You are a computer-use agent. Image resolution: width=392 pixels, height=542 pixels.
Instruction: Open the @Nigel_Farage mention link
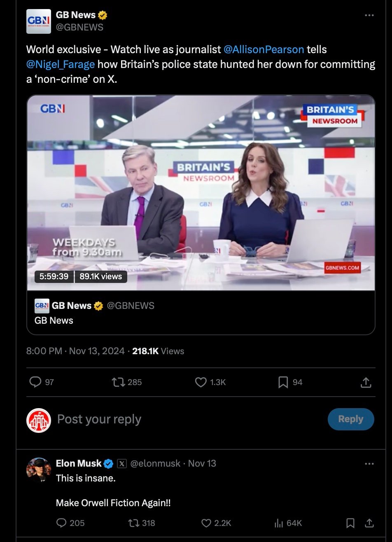coord(61,64)
